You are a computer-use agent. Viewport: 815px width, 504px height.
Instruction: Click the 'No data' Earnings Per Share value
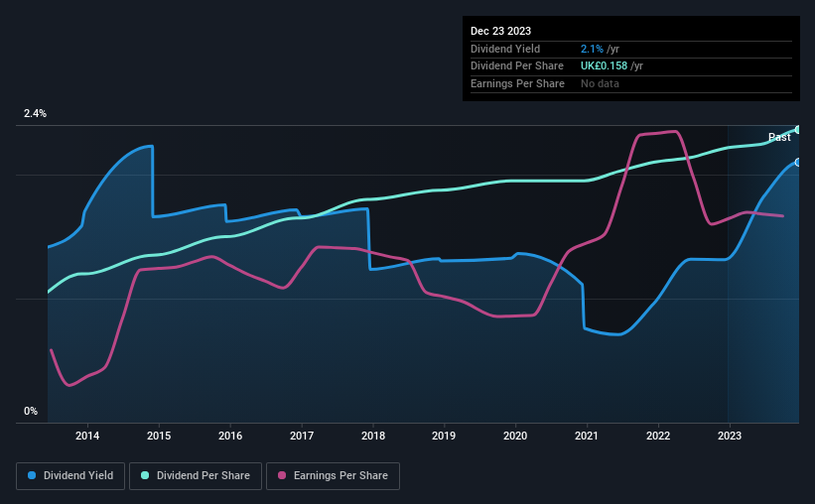600,83
